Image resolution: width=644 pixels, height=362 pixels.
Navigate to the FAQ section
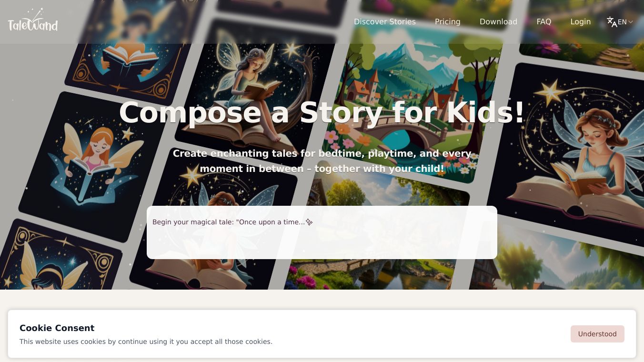click(x=543, y=22)
